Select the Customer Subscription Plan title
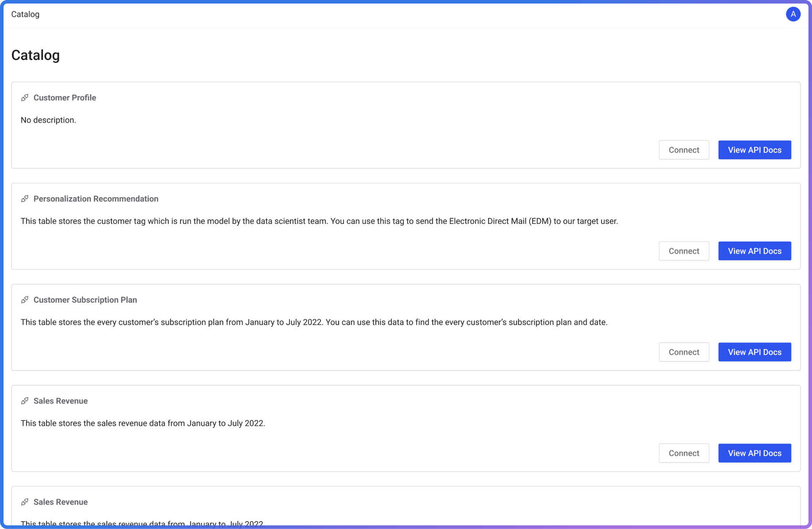This screenshot has height=529, width=812. (85, 300)
